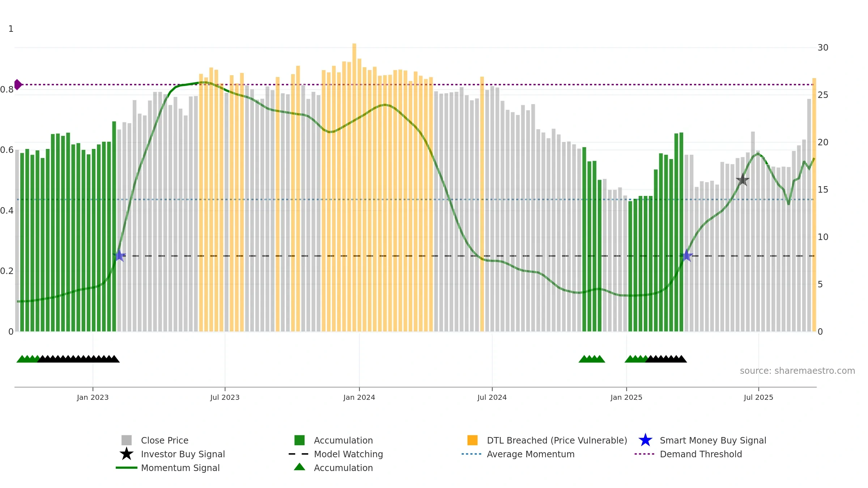Image resolution: width=868 pixels, height=488 pixels.
Task: Click the green square Accumulation legend icon
Action: (x=299, y=440)
